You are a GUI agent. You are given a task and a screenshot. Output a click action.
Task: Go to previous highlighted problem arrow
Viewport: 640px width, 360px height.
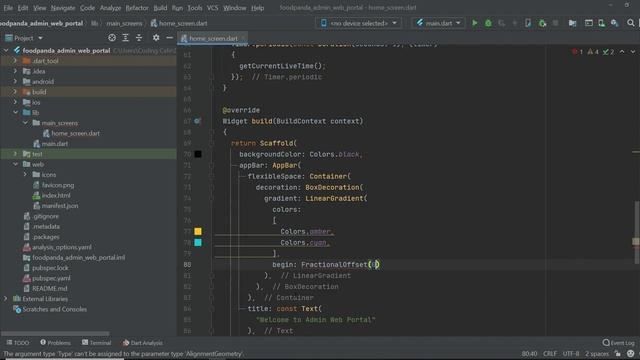click(x=622, y=52)
